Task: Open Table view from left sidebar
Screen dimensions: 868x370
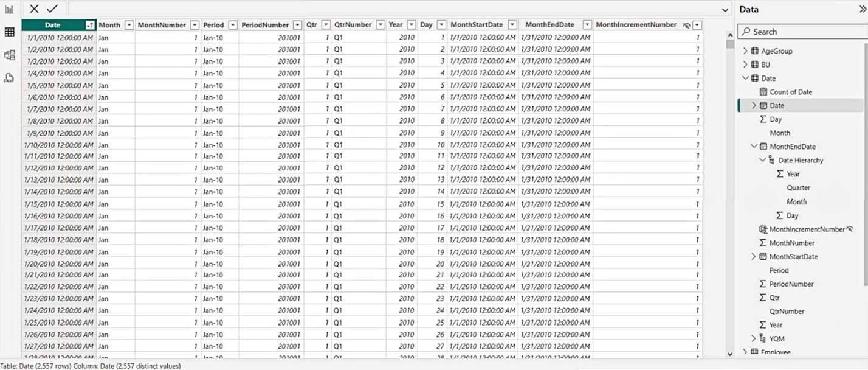Action: click(9, 32)
